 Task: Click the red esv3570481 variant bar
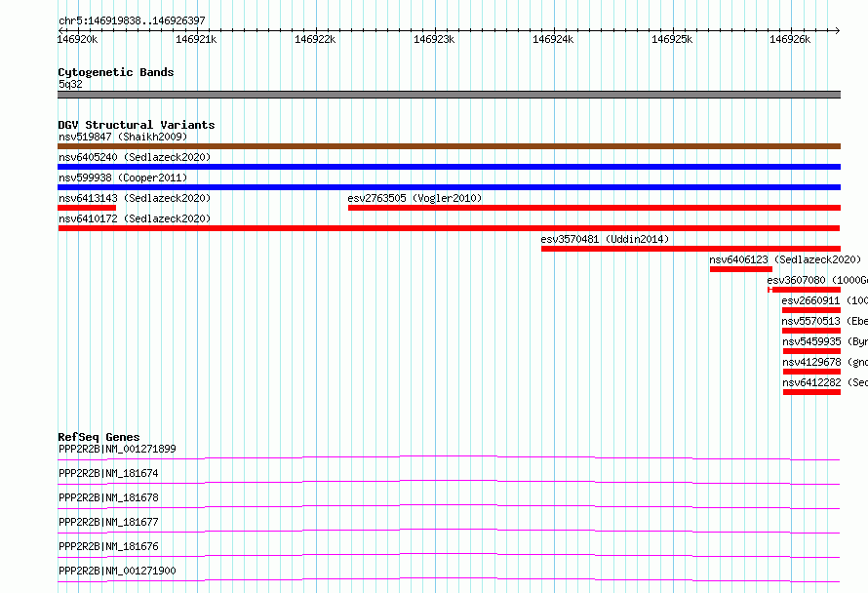coord(690,249)
